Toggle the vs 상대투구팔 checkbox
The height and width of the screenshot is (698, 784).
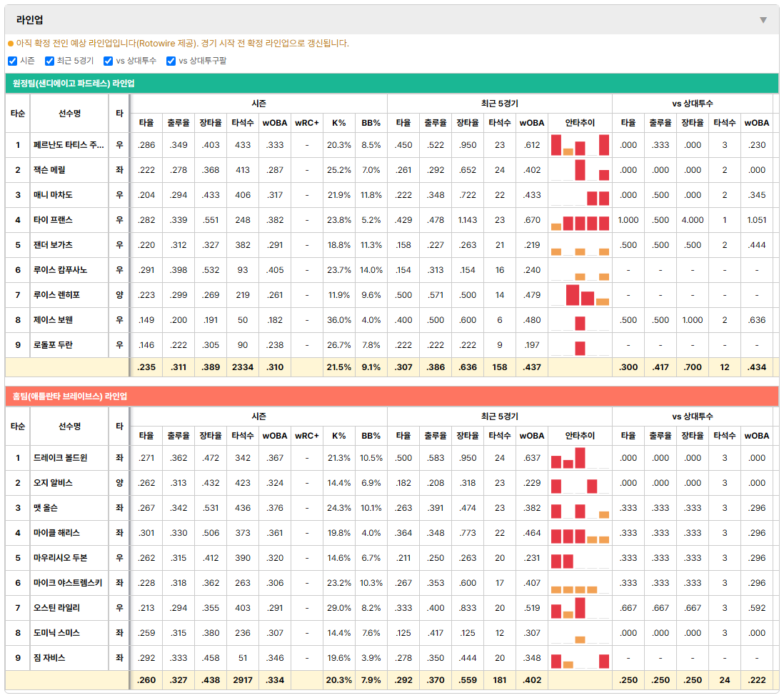point(171,61)
